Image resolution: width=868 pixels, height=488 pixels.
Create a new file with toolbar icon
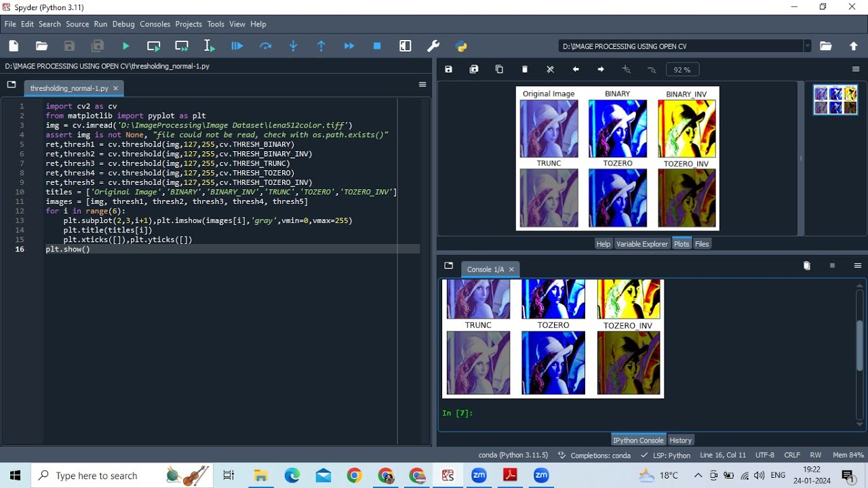[14, 46]
